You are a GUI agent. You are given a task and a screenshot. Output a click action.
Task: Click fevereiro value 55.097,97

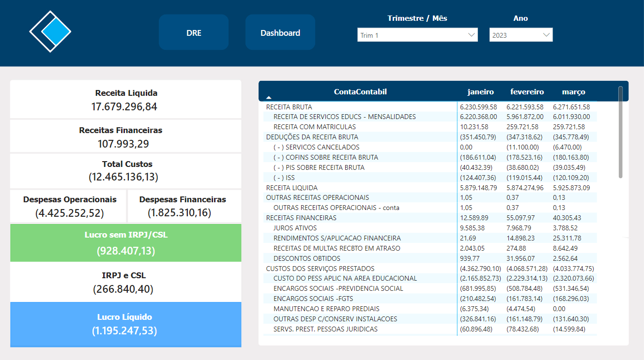point(521,218)
